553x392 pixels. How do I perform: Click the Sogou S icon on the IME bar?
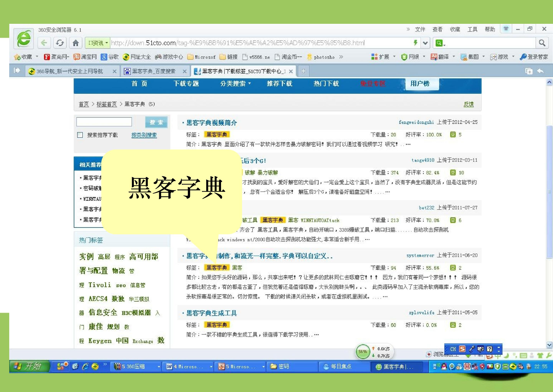point(462,349)
